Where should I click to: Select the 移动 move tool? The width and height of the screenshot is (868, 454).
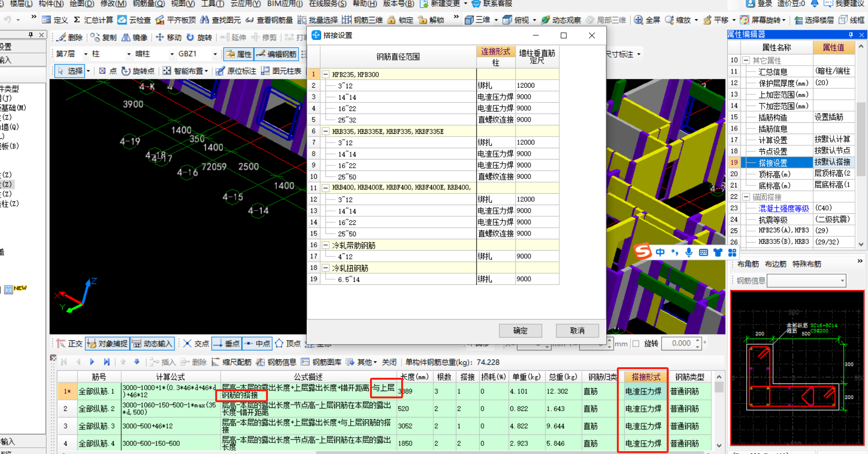[x=168, y=37]
